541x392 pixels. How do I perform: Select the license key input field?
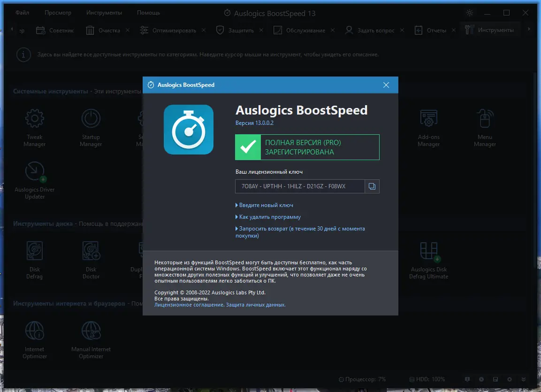(x=300, y=186)
